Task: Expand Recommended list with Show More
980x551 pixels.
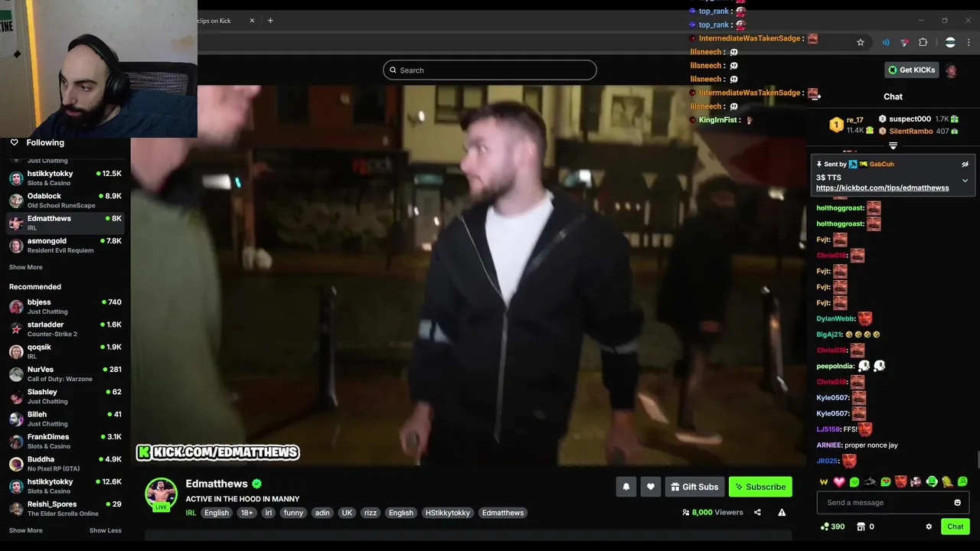Action: click(x=26, y=530)
